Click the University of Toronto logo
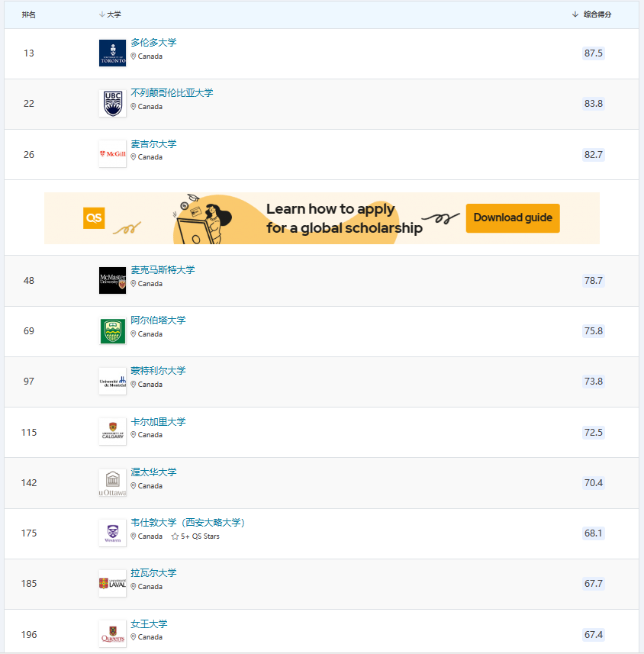644x654 pixels. [x=113, y=53]
